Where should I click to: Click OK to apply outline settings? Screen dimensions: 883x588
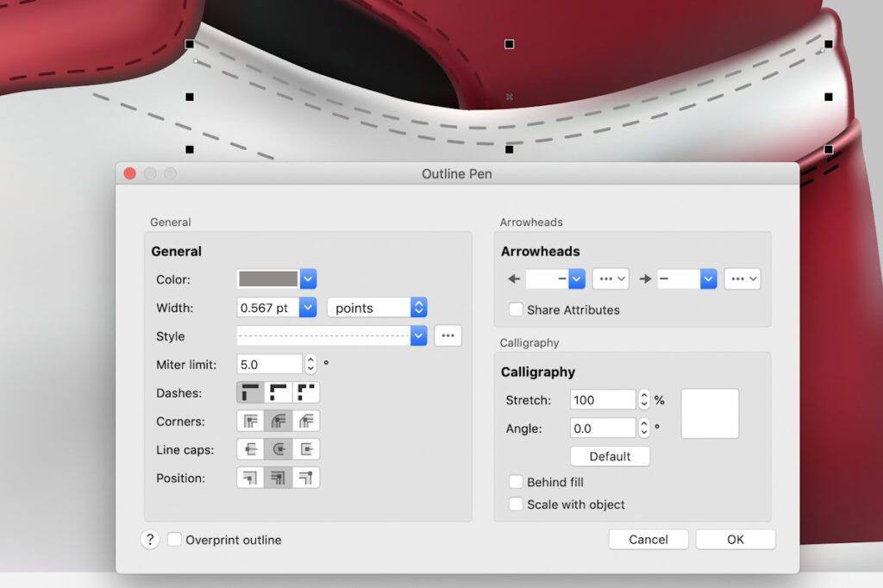[x=735, y=540]
